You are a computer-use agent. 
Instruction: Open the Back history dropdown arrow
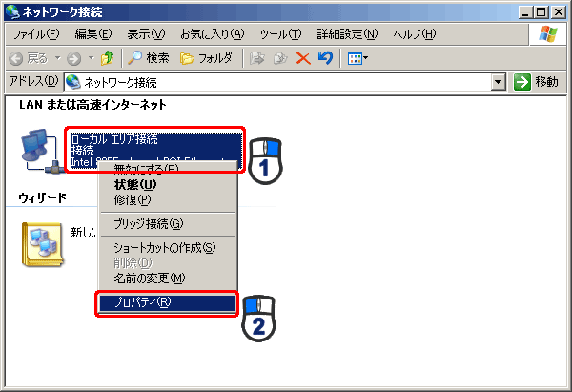(x=57, y=58)
